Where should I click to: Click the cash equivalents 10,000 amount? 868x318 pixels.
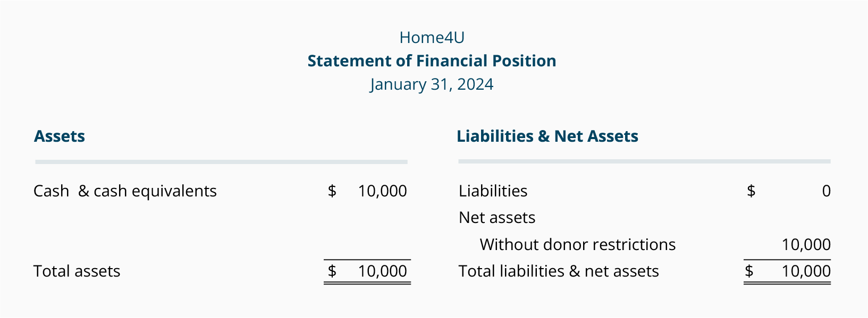pos(383,191)
